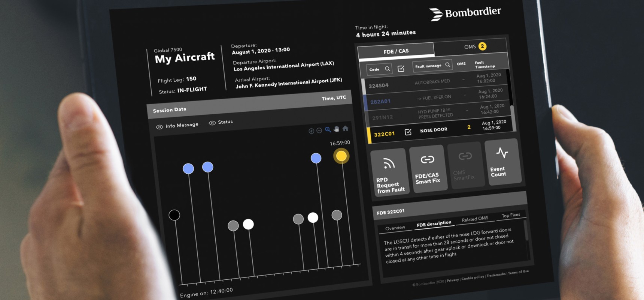644x300 pixels.
Task: Open the Privacy footer link
Action: coord(453,280)
